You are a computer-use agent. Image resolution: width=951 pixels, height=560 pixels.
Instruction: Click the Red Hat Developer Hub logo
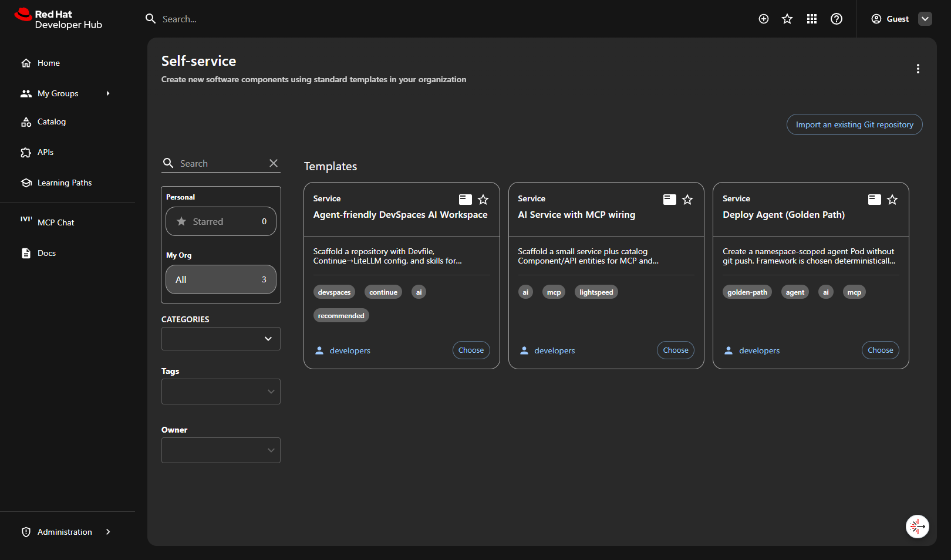pyautogui.click(x=58, y=19)
